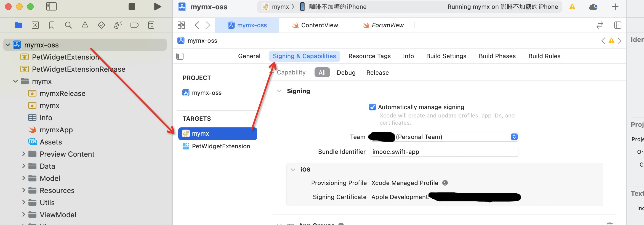644x225 pixels.
Task: Hide the project and targets list
Action: point(180,56)
